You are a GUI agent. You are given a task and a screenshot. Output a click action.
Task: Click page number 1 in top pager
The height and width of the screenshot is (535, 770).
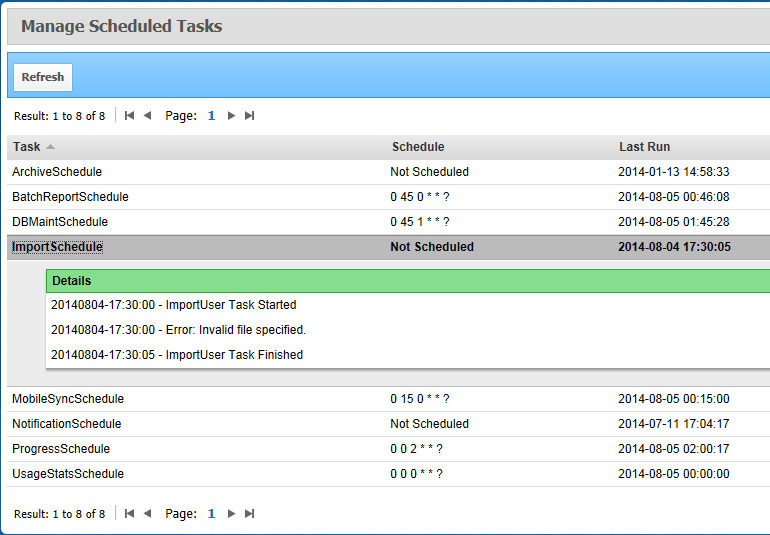click(x=212, y=116)
